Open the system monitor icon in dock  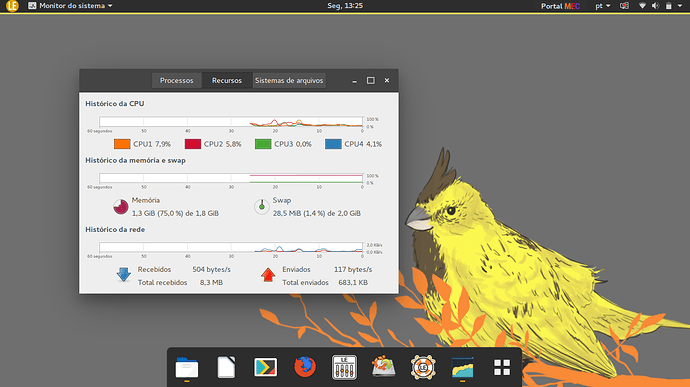462,367
